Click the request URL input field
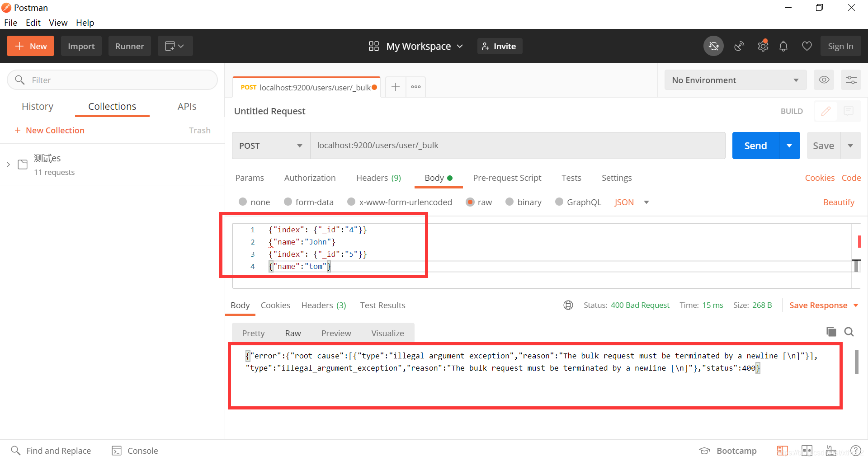 click(x=518, y=146)
